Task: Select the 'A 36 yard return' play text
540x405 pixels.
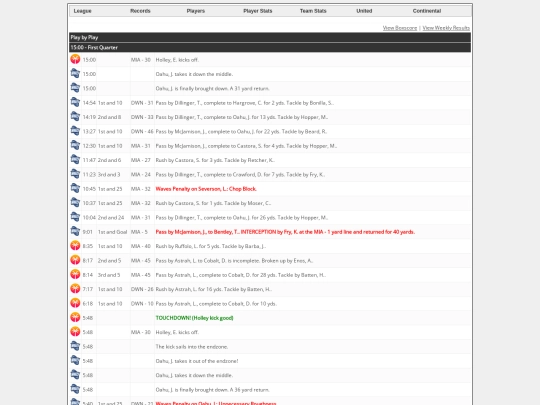Action: pos(212,390)
